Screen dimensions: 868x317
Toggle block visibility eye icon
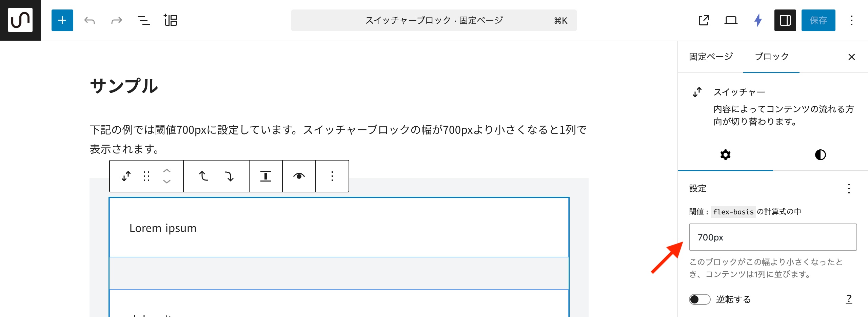point(299,176)
